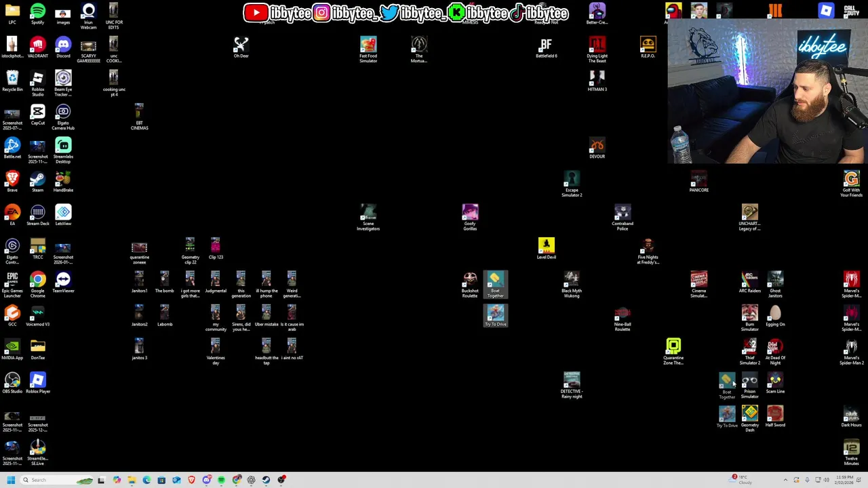Launch LetsView from the desktop
868x488 pixels.
[x=63, y=216]
